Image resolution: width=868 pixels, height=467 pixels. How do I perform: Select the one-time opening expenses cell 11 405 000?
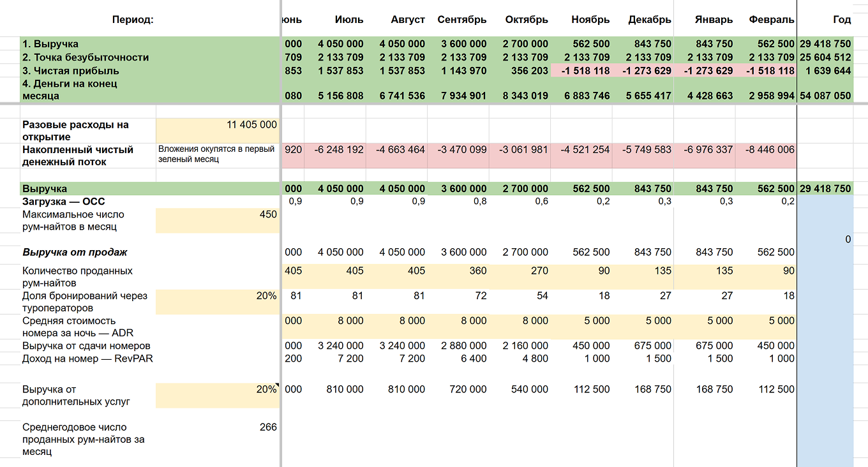pyautogui.click(x=218, y=131)
